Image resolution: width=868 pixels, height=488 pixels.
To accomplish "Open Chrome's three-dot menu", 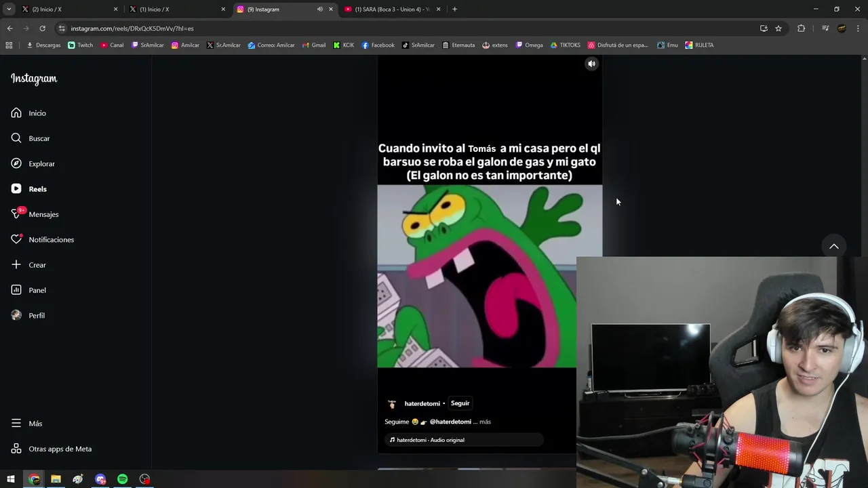I will 858,28.
